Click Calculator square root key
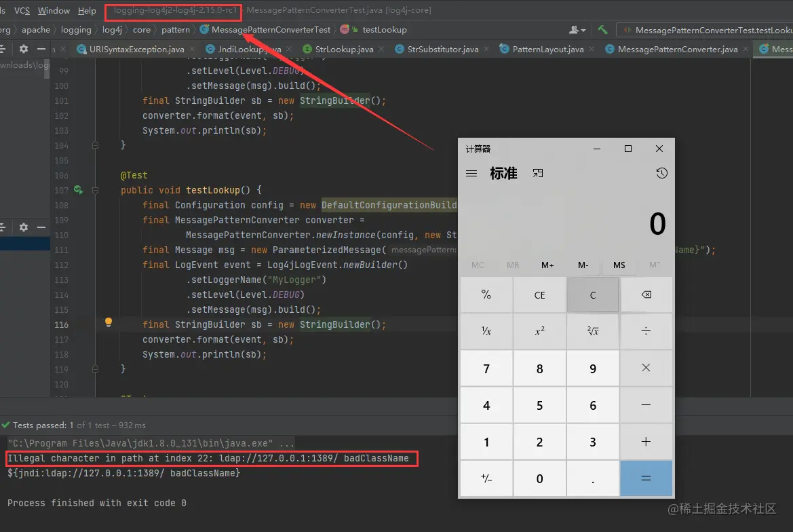This screenshot has width=793, height=532. tap(593, 331)
